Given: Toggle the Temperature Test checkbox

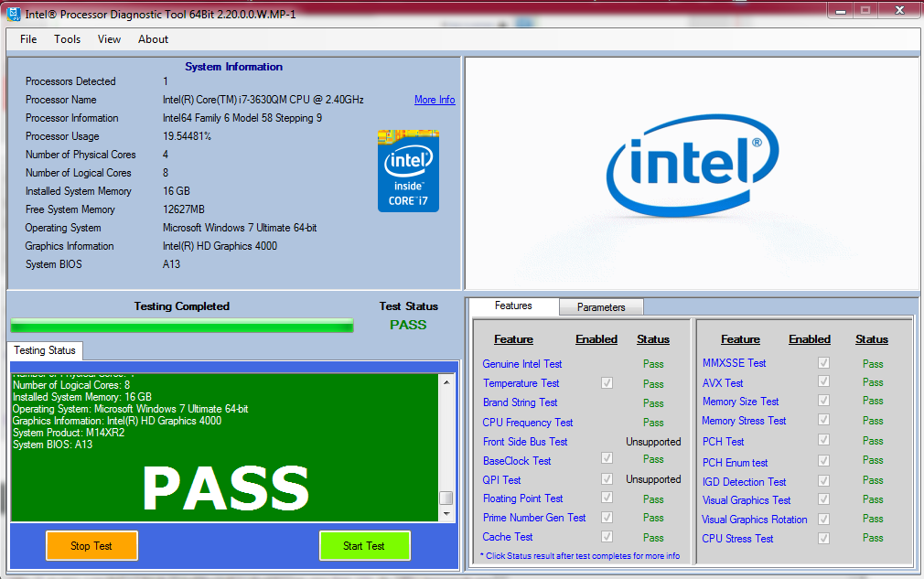Looking at the screenshot, I should 607,383.
